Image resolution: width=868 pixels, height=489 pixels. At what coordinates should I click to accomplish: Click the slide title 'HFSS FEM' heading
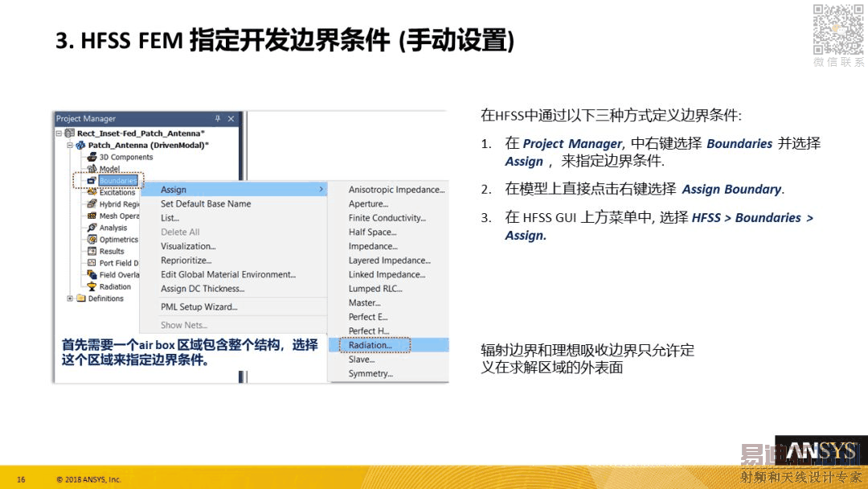tap(132, 41)
